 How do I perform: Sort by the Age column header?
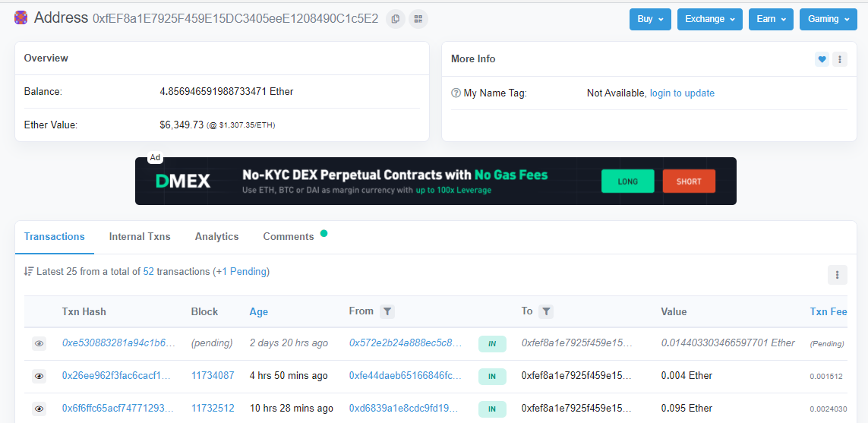coord(258,312)
